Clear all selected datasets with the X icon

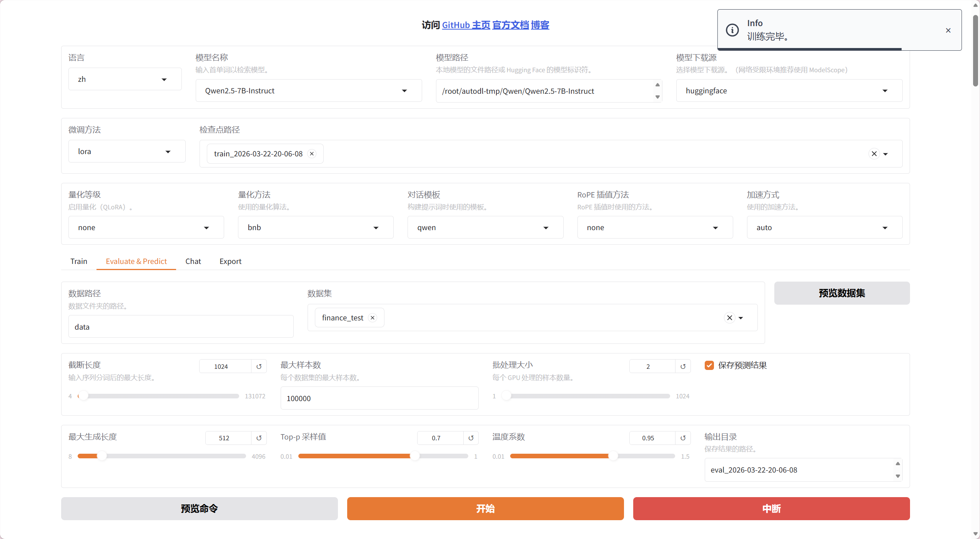(x=729, y=318)
